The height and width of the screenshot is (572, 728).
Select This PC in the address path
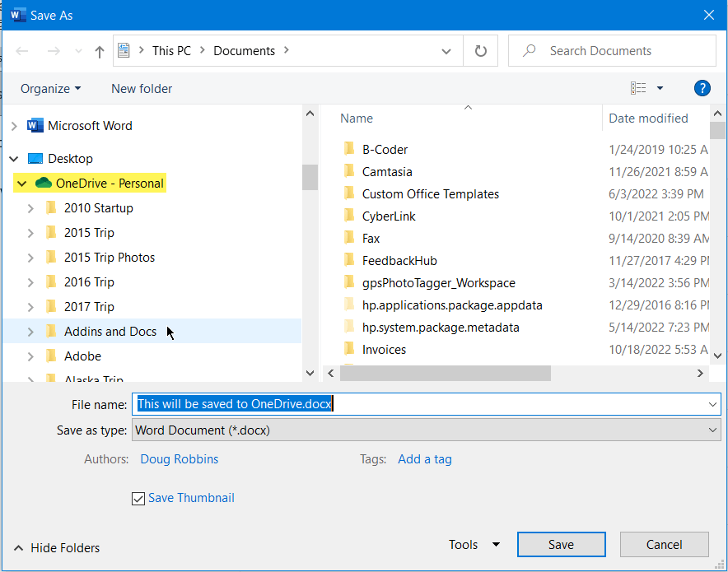pos(171,50)
